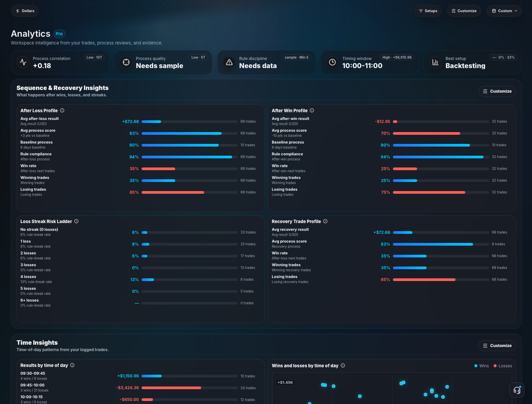Click the '3 losses' streak row label
532x404 pixels.
tap(28, 265)
